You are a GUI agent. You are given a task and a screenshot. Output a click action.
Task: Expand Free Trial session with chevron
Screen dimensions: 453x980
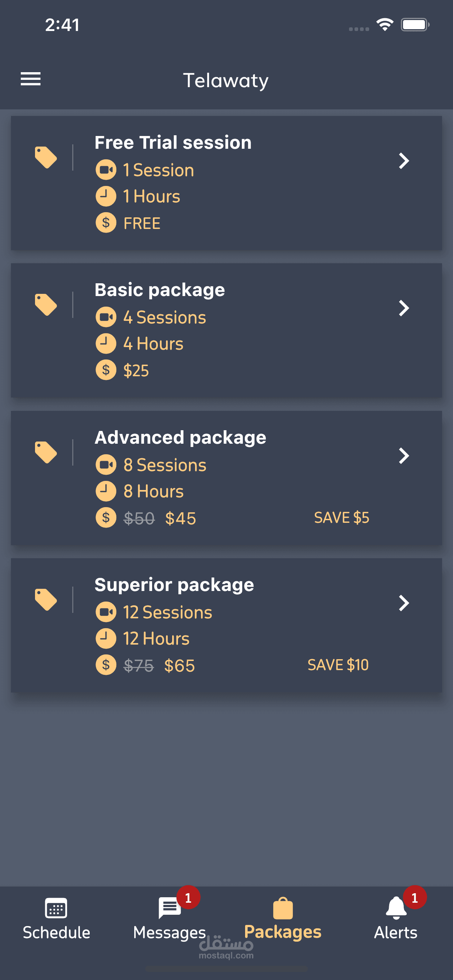[x=403, y=160]
